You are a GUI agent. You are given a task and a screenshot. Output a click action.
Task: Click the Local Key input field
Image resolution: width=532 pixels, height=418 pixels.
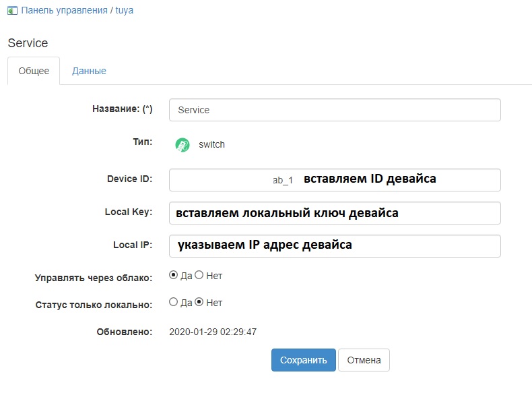tap(335, 213)
